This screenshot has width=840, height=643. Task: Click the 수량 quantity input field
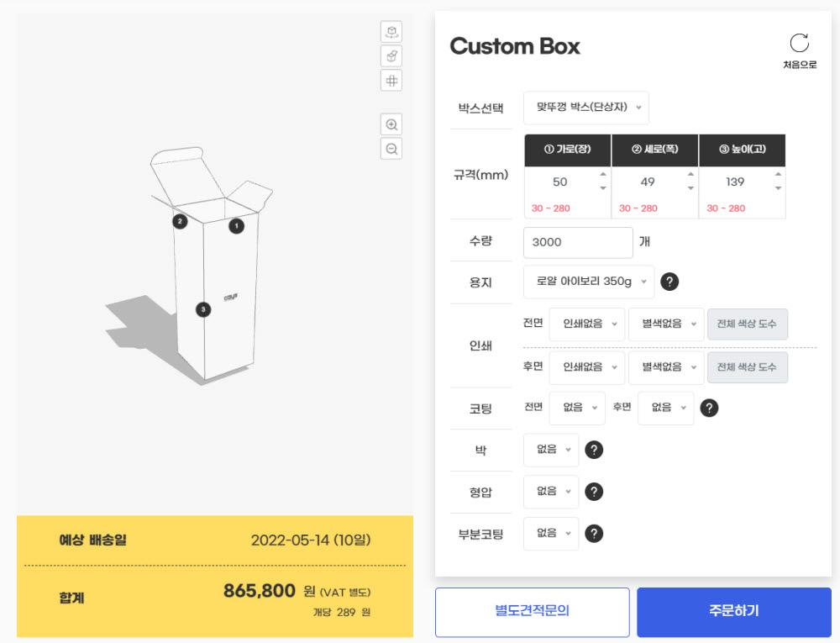tap(578, 242)
